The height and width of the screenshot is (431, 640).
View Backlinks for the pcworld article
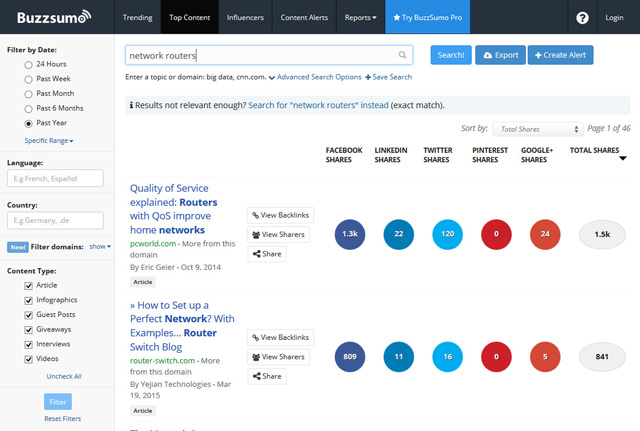(280, 215)
